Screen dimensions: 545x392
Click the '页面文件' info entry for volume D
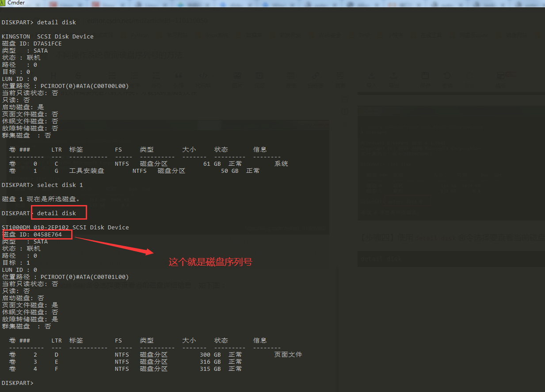288,354
